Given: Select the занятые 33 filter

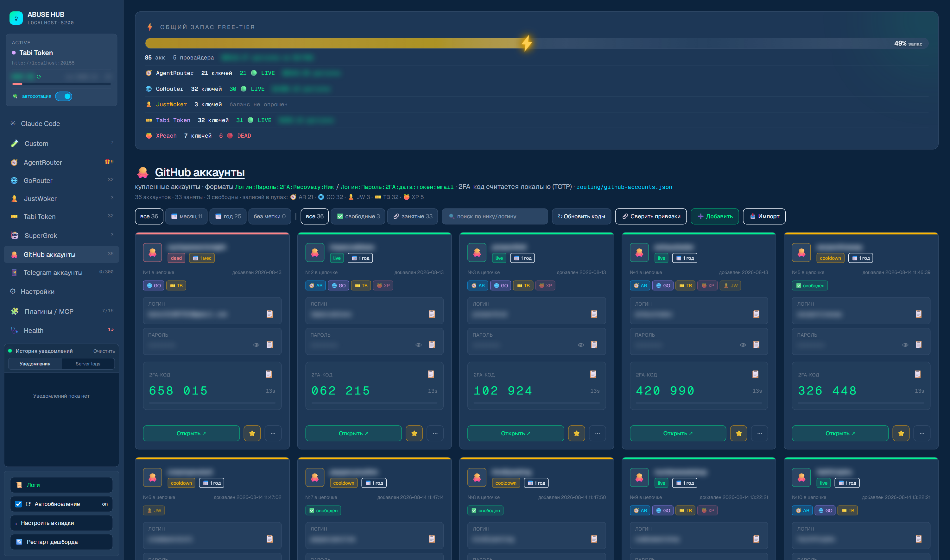Looking at the screenshot, I should point(412,216).
